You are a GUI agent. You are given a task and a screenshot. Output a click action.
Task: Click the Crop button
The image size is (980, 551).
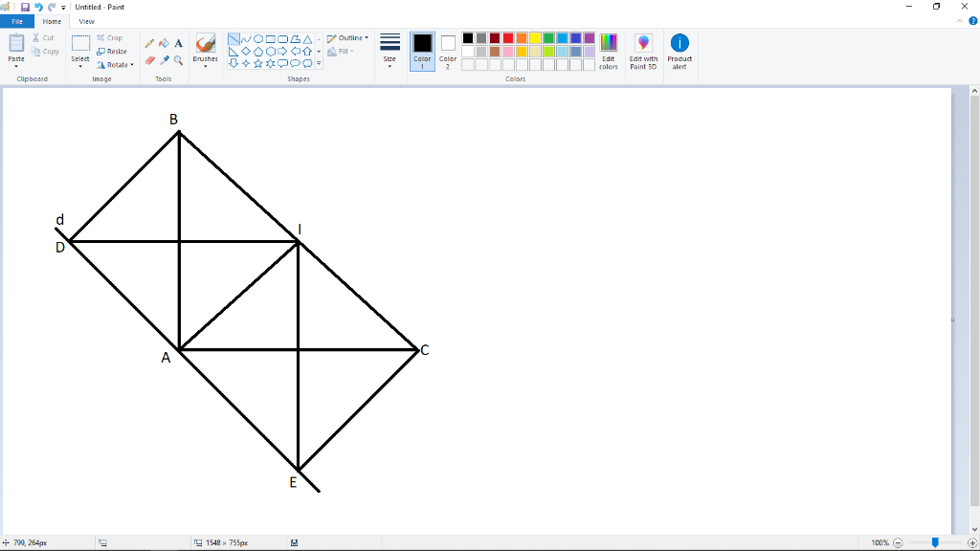pyautogui.click(x=110, y=37)
